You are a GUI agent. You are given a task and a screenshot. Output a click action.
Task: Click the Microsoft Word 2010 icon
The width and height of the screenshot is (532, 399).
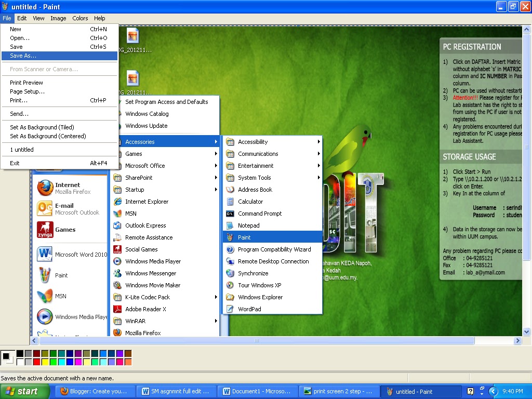point(45,255)
